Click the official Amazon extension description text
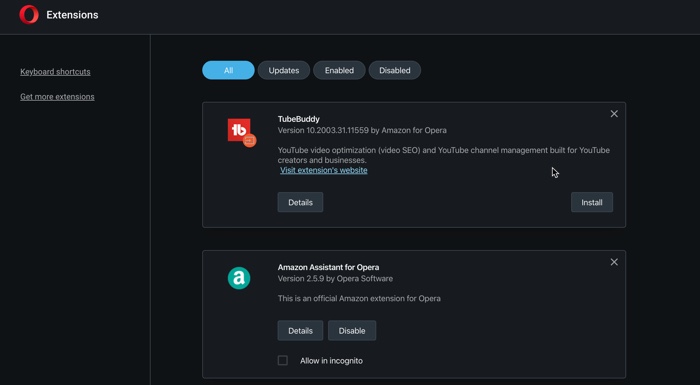Screen dimensions: 700x385 pos(359,298)
